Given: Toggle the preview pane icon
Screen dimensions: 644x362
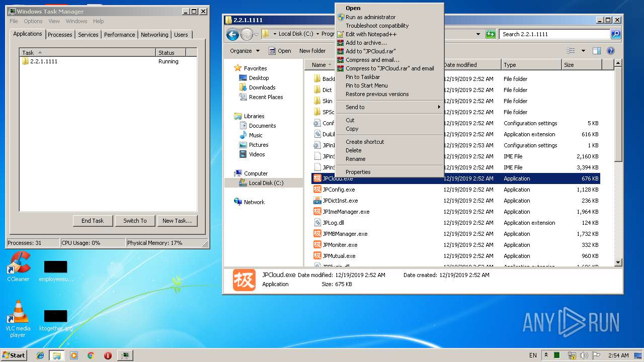Looking at the screenshot, I should tap(597, 51).
